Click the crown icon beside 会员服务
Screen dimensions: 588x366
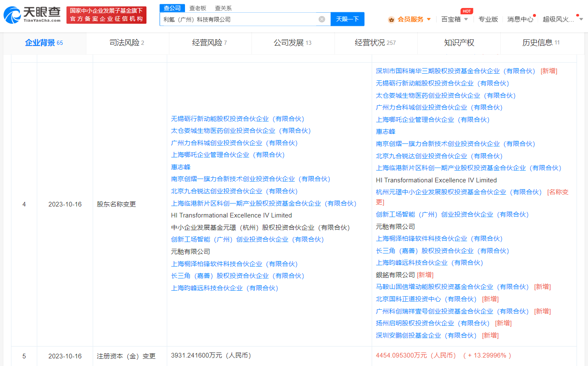pyautogui.click(x=391, y=19)
